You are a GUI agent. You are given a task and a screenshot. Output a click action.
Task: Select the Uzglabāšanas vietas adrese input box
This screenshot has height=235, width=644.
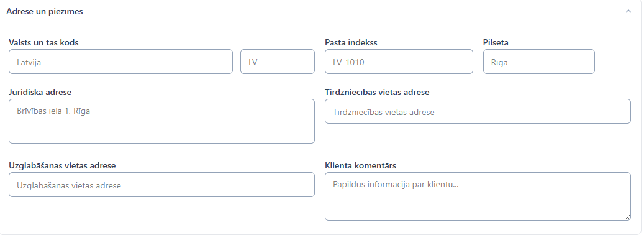coord(162,185)
